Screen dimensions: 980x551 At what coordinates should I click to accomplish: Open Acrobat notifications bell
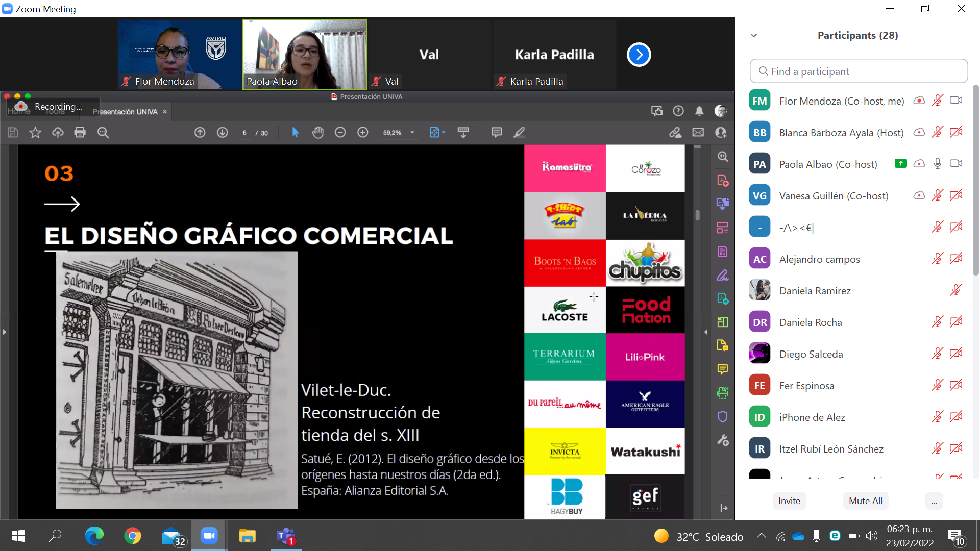point(699,111)
